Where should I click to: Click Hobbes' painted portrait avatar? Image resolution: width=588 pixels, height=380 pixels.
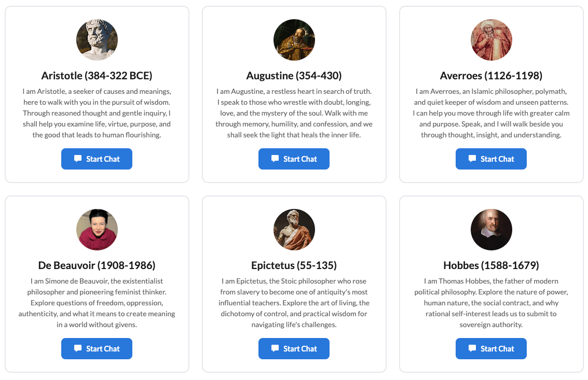[491, 230]
